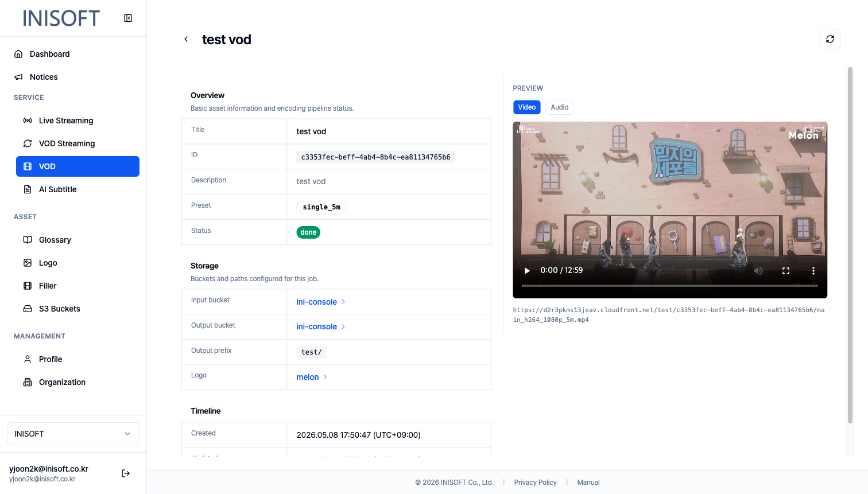Click the ID value c3353fec-beff-4ab4-8b4c-ea81134765b6

click(x=376, y=157)
